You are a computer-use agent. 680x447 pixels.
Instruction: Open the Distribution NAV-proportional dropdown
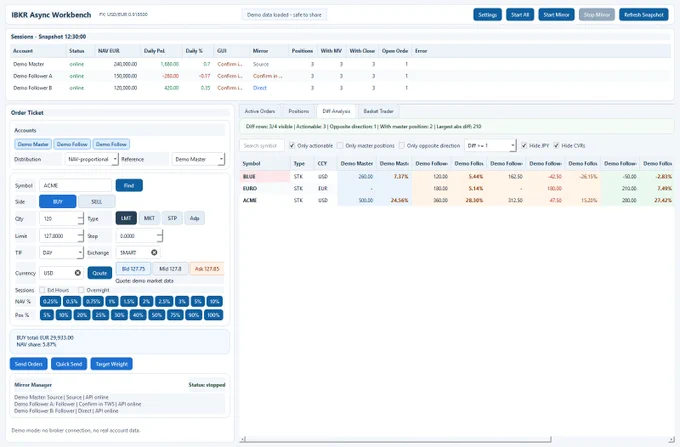tap(92, 159)
